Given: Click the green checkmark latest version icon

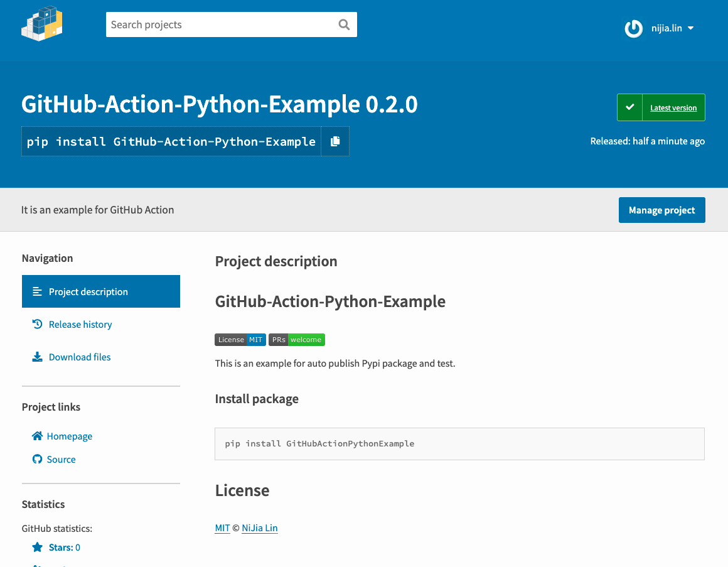Looking at the screenshot, I should pyautogui.click(x=629, y=107).
